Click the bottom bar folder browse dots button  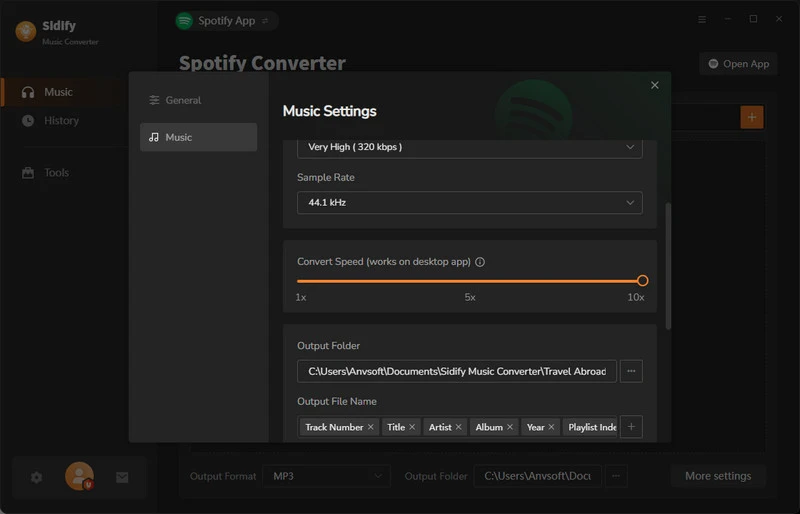(x=616, y=476)
